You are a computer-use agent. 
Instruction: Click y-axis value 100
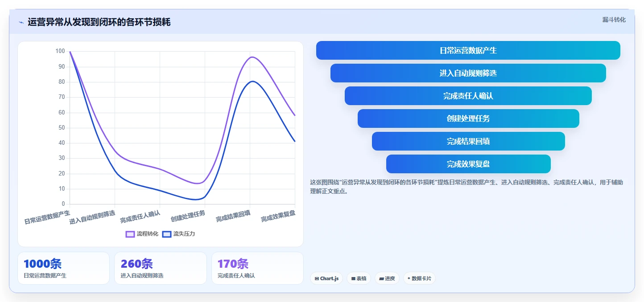coord(60,51)
